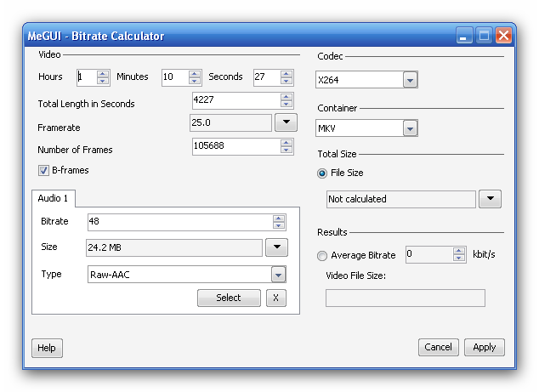Open the Framerate dropdown arrow
The width and height of the screenshot is (539, 392).
286,122
